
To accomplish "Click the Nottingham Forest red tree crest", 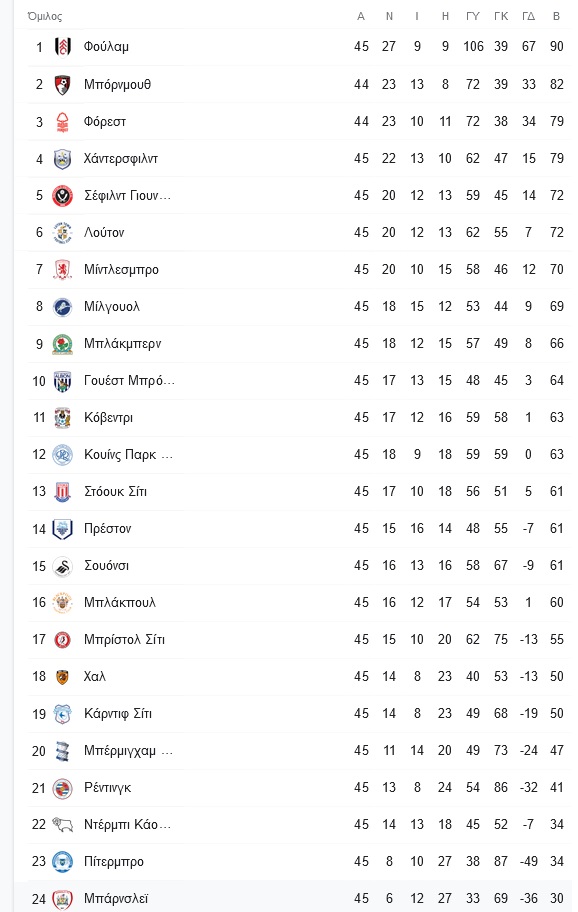I will point(62,122).
